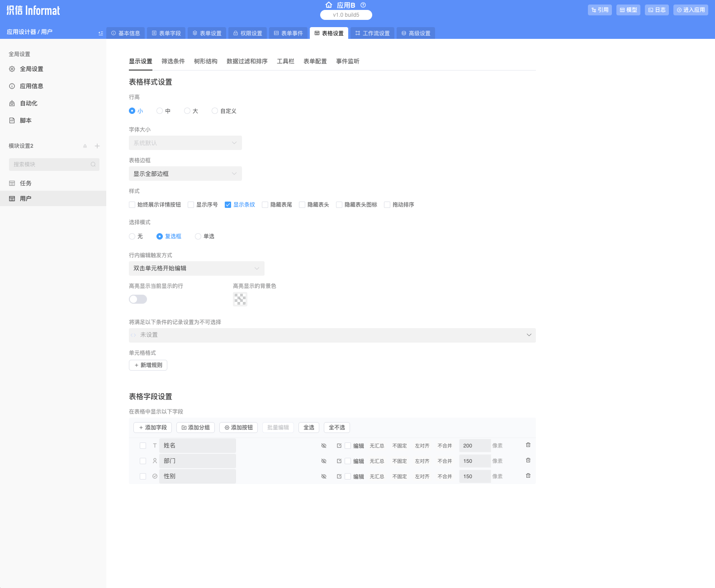
Task: Click the 全不选 button
Action: click(x=337, y=428)
